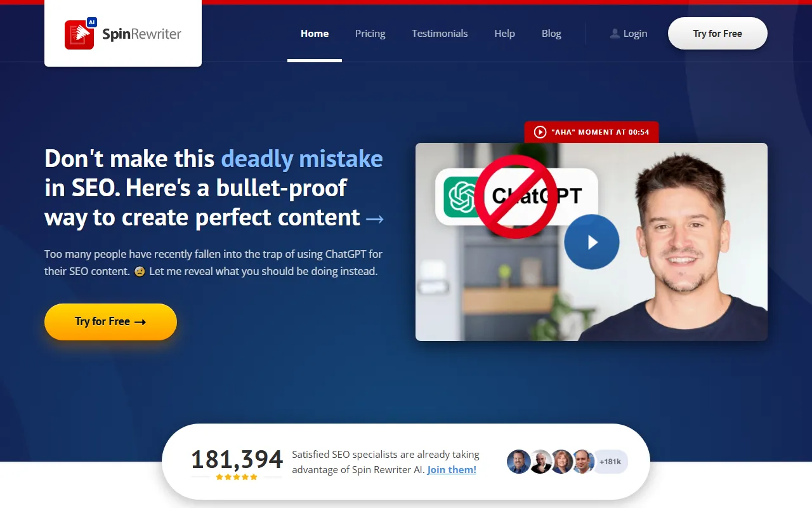The image size is (812, 508).
Task: Visit the Blog from the navigation bar
Action: click(551, 34)
